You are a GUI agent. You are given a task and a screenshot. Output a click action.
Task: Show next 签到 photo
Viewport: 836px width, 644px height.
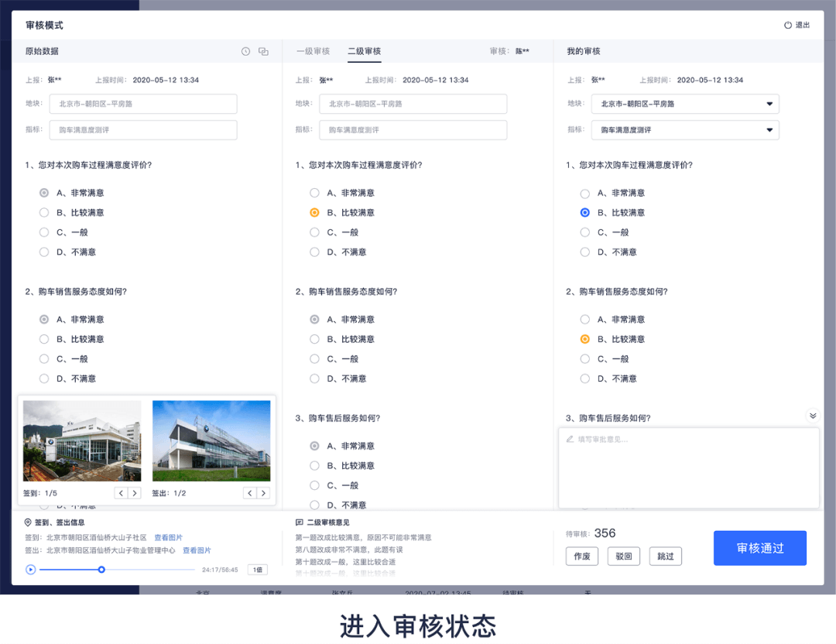click(x=135, y=493)
